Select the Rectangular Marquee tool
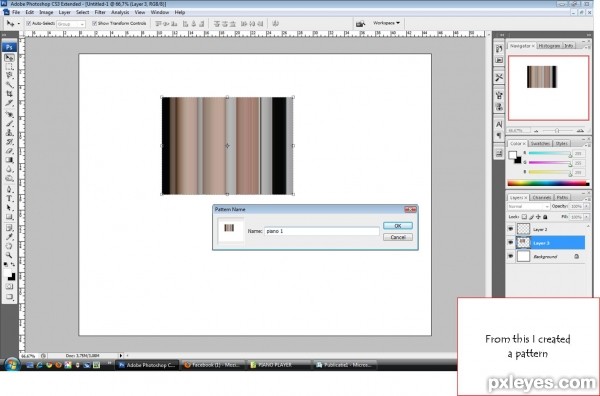Image resolution: width=600 pixels, height=396 pixels. click(9, 67)
